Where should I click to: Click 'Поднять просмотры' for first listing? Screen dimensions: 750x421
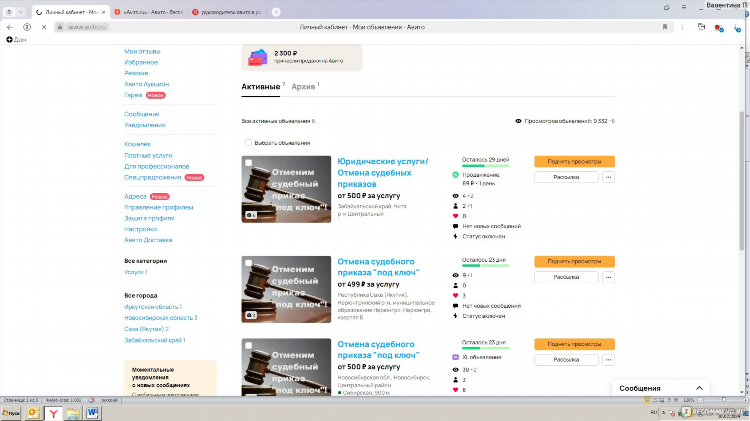tap(574, 162)
